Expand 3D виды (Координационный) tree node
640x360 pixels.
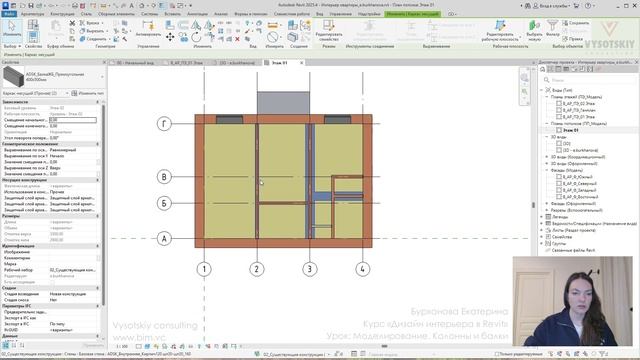[x=547, y=157]
